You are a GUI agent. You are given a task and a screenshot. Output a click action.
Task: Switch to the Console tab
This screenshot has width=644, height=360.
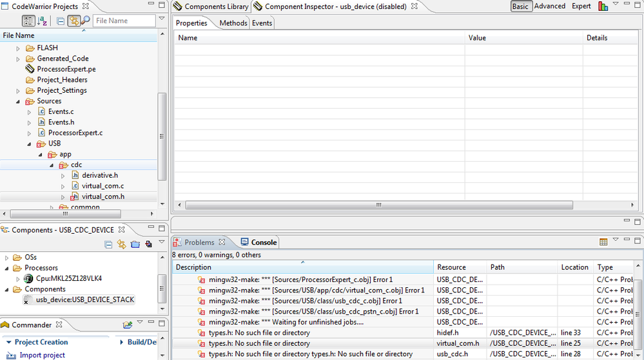tap(259, 242)
